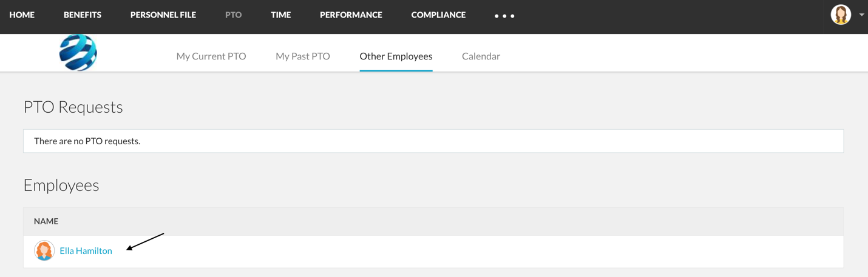Select the Other Employees tab
Screen dimensions: 868x277
tap(396, 56)
